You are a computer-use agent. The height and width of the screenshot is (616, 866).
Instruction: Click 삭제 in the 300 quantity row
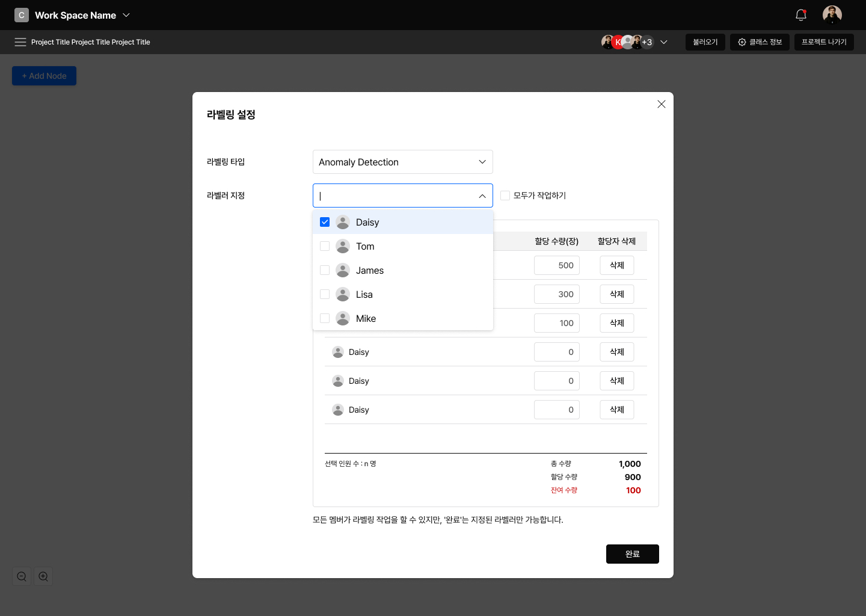[617, 294]
